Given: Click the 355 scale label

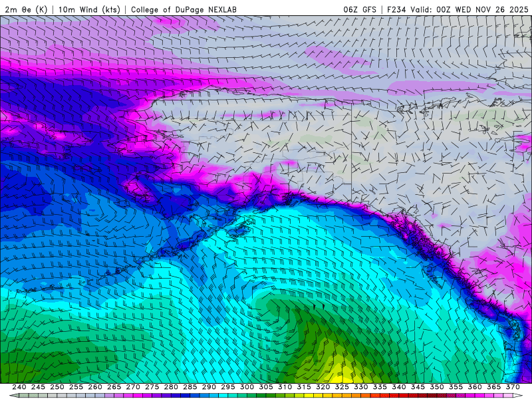Looking at the screenshot, I should tap(456, 387).
